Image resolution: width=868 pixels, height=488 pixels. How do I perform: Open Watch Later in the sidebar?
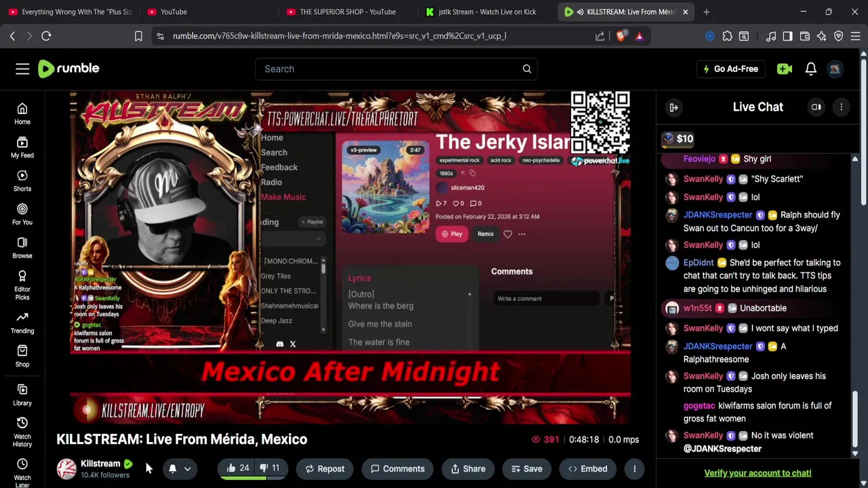click(x=22, y=472)
